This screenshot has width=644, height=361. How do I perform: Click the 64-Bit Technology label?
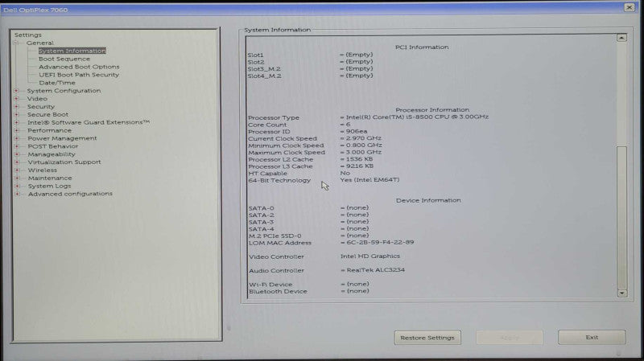pos(279,180)
